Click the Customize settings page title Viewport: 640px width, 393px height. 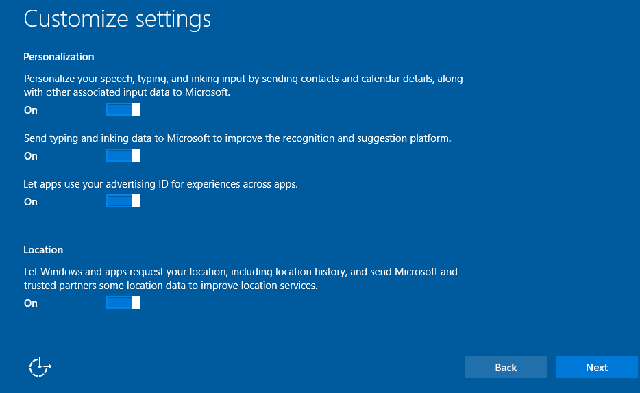(117, 19)
